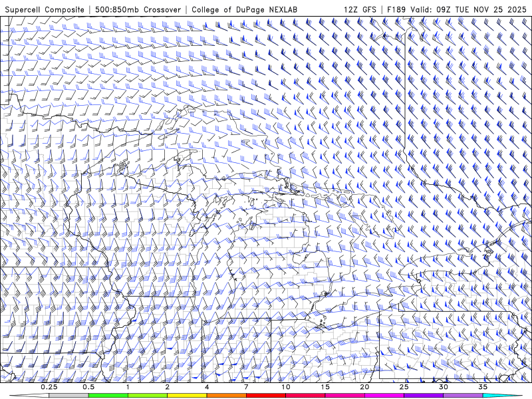Click the light purple segment between 30 and 35
Screen dimensions: 532x399
click(463, 396)
